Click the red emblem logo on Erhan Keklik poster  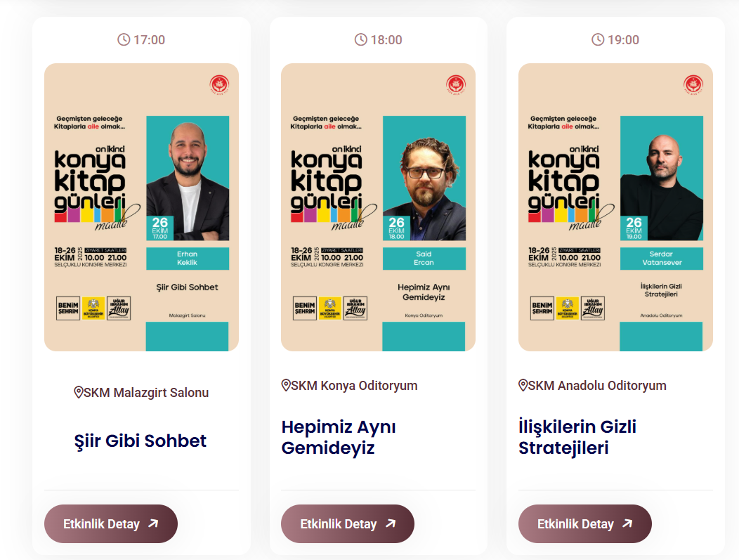tap(219, 85)
